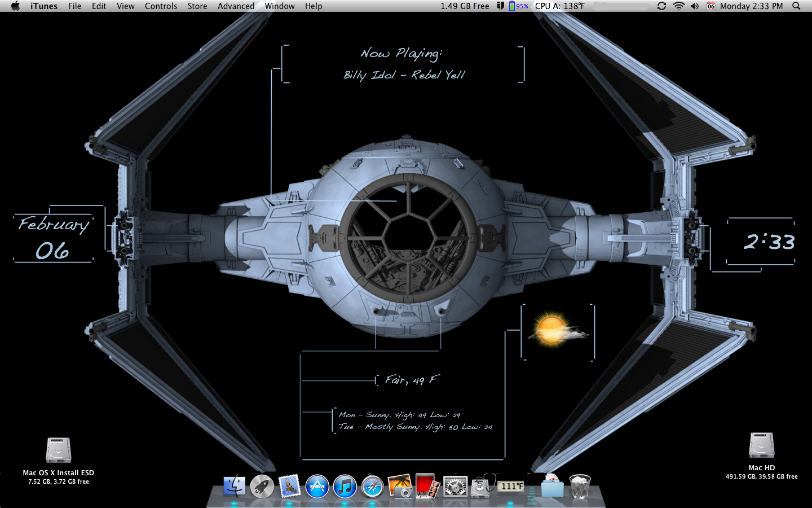The height and width of the screenshot is (508, 812).
Task: Open the View menu
Action: [126, 6]
